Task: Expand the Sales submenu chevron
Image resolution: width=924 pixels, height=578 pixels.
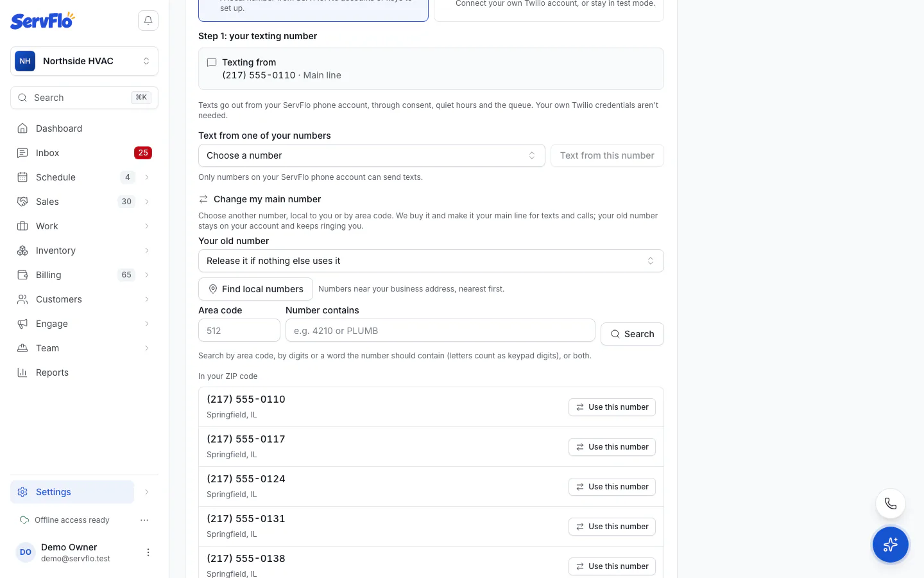Action: [x=147, y=202]
